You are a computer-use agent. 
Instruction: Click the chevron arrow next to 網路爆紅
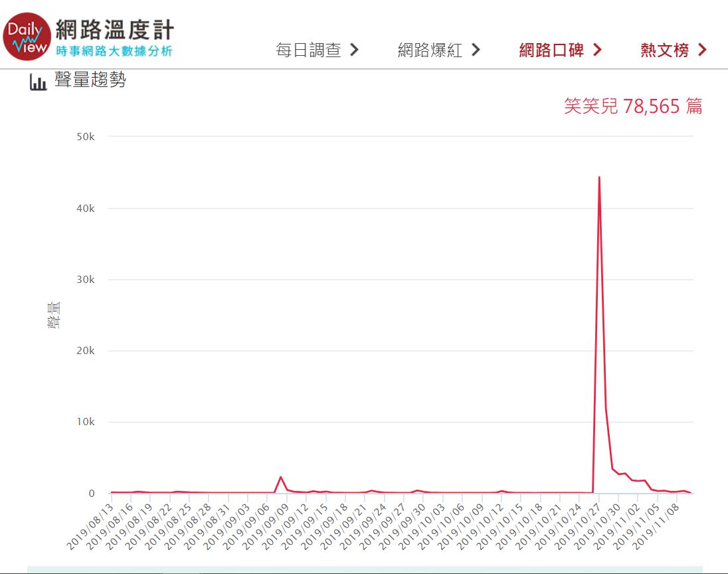(x=475, y=50)
